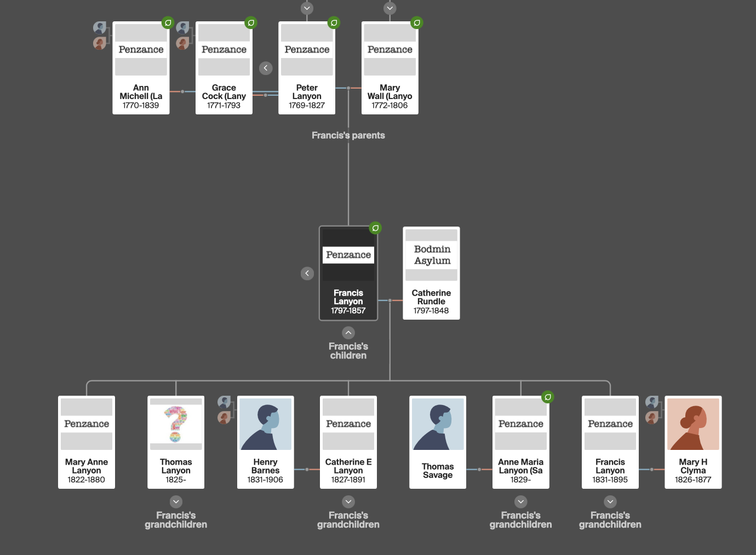Open Anne Maria Lanyon's green leaf hint
Image resolution: width=756 pixels, height=555 pixels.
[x=548, y=397]
